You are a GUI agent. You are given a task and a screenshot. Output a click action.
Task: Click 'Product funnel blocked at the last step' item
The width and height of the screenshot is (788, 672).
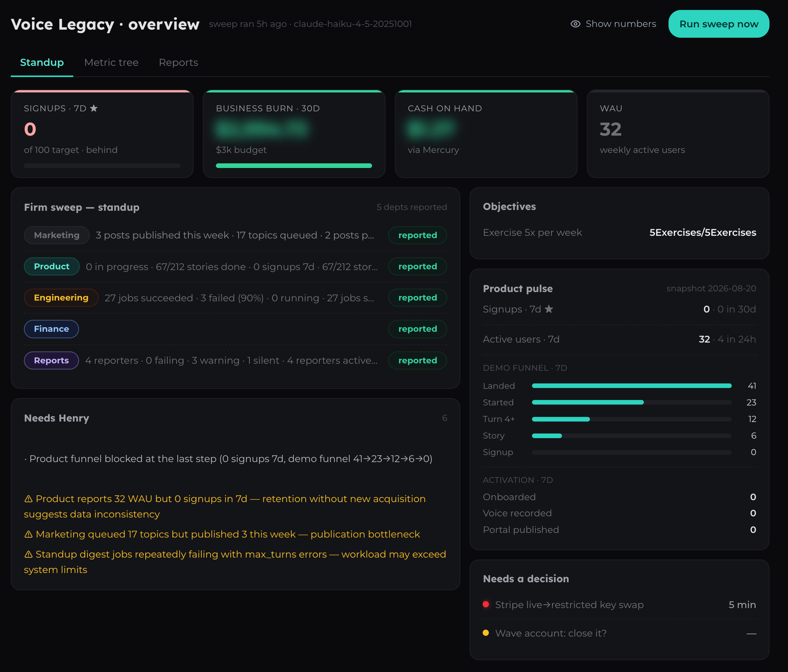point(228,458)
